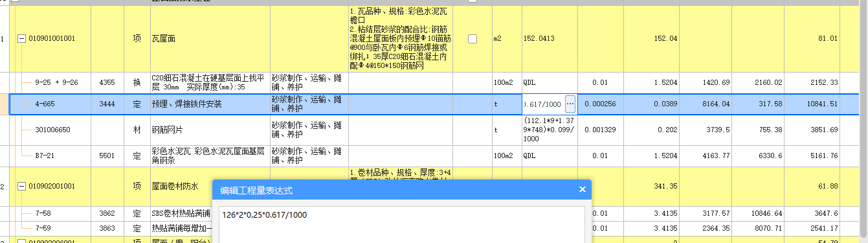Tick the checkbox in the 瓦屋面 row
Image resolution: width=868 pixels, height=243 pixels.
click(x=473, y=39)
